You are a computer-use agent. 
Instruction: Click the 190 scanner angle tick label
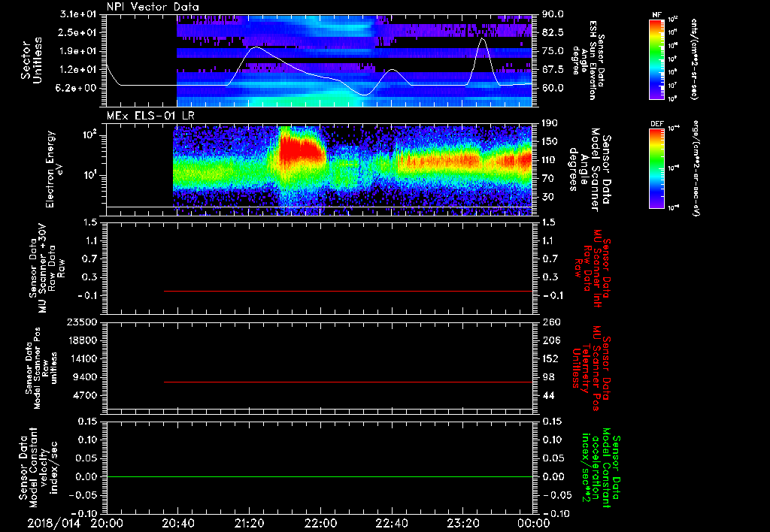pos(550,123)
